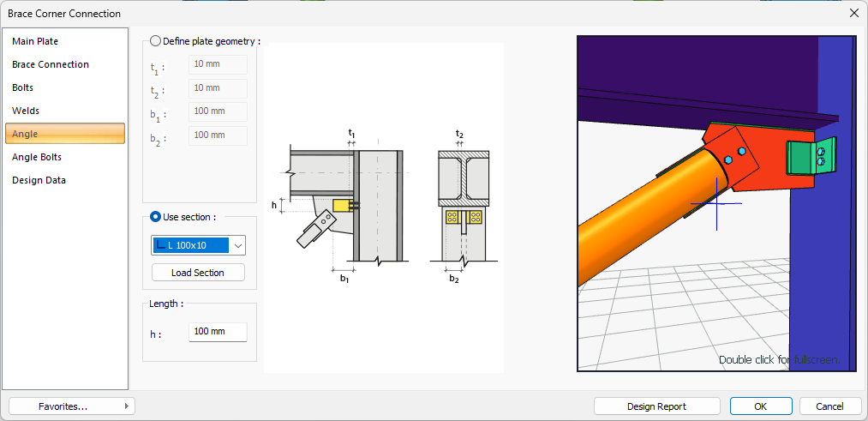Select the Use section radio button

(x=156, y=217)
